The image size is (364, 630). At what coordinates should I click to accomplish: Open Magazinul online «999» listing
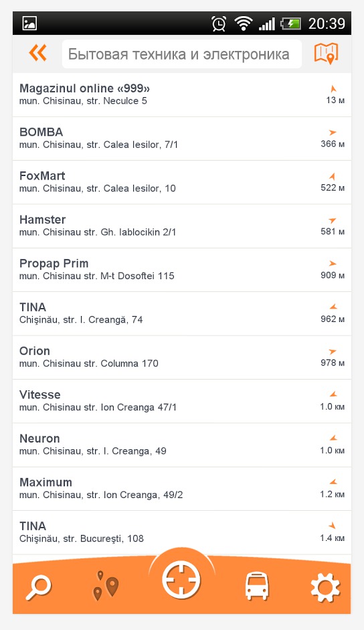(182, 95)
